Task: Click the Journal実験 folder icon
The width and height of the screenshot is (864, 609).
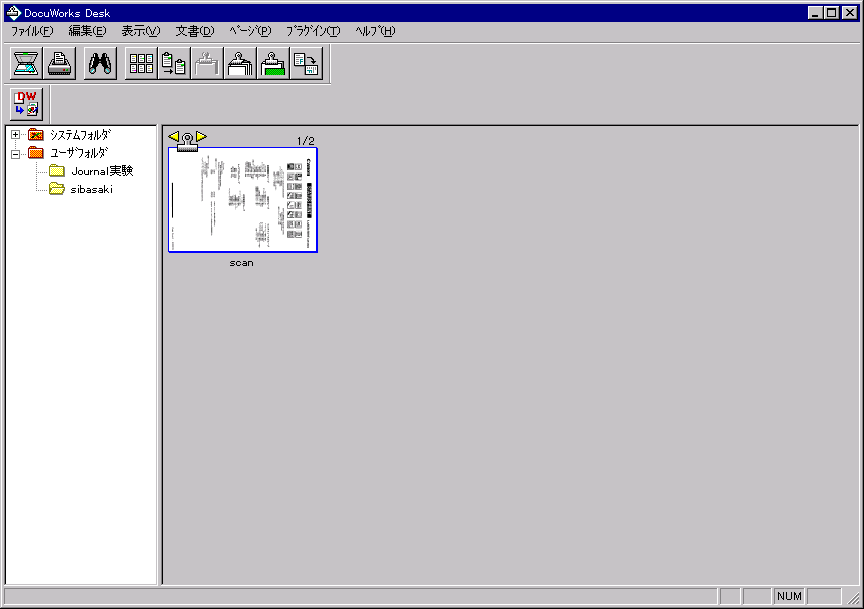Action: [57, 171]
